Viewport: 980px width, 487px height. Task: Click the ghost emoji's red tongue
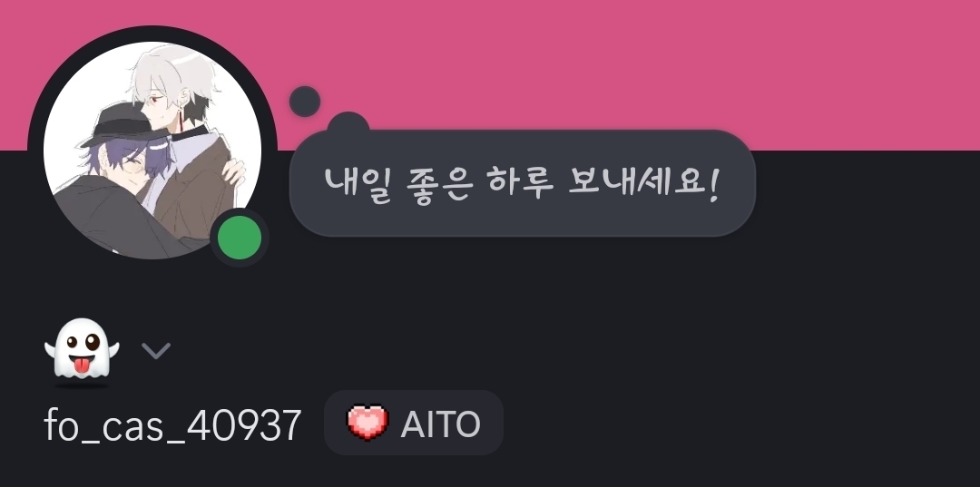coord(82,365)
